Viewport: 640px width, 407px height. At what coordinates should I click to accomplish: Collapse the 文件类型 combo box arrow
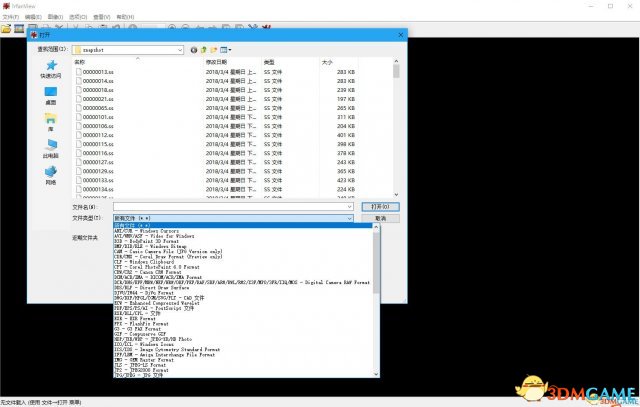pos(349,218)
